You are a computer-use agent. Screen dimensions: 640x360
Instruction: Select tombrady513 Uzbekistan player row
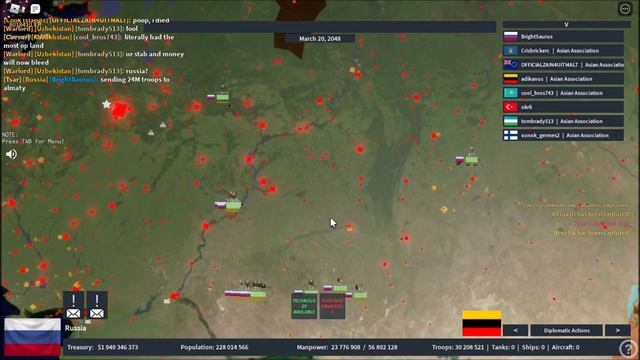pyautogui.click(x=563, y=121)
